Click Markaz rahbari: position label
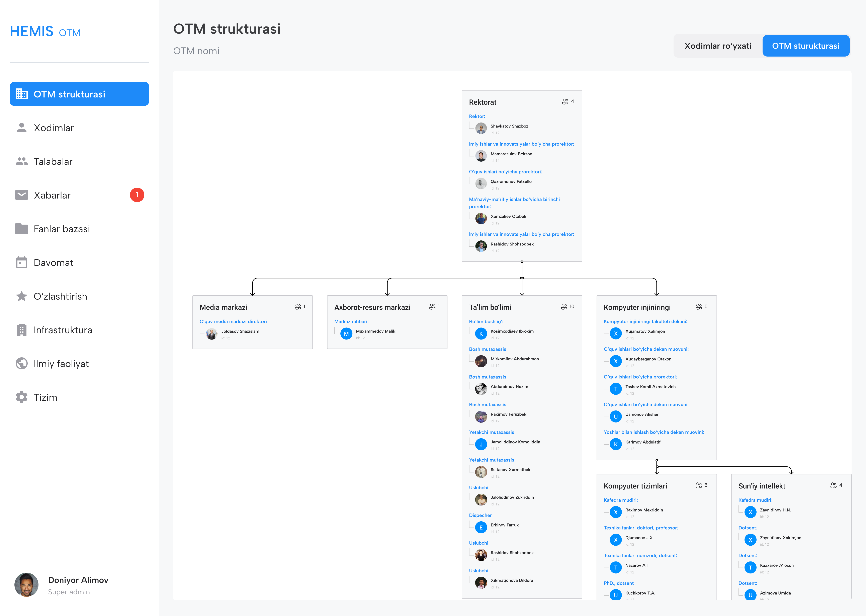 (x=351, y=321)
